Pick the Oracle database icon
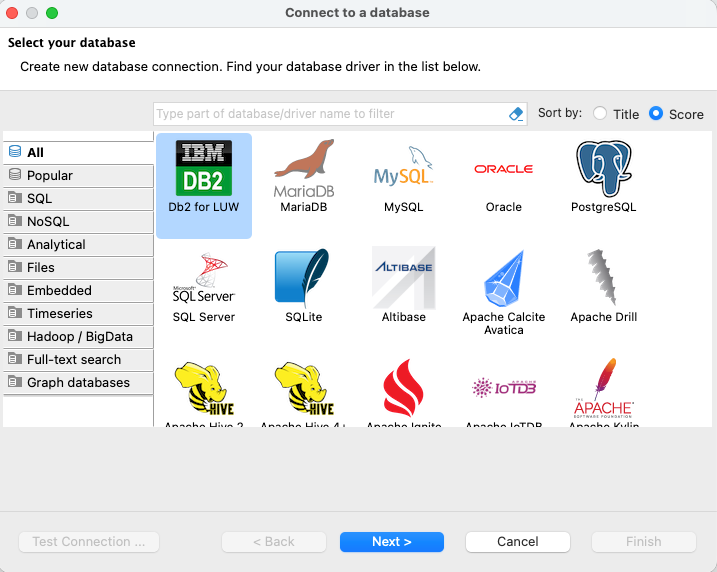This screenshot has width=717, height=572. [x=503, y=169]
